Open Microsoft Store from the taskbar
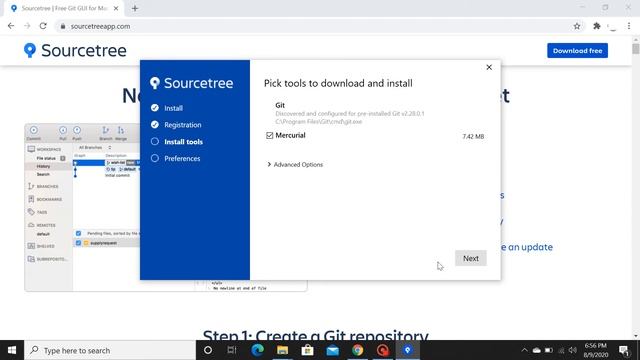The image size is (640, 360). pos(307,350)
